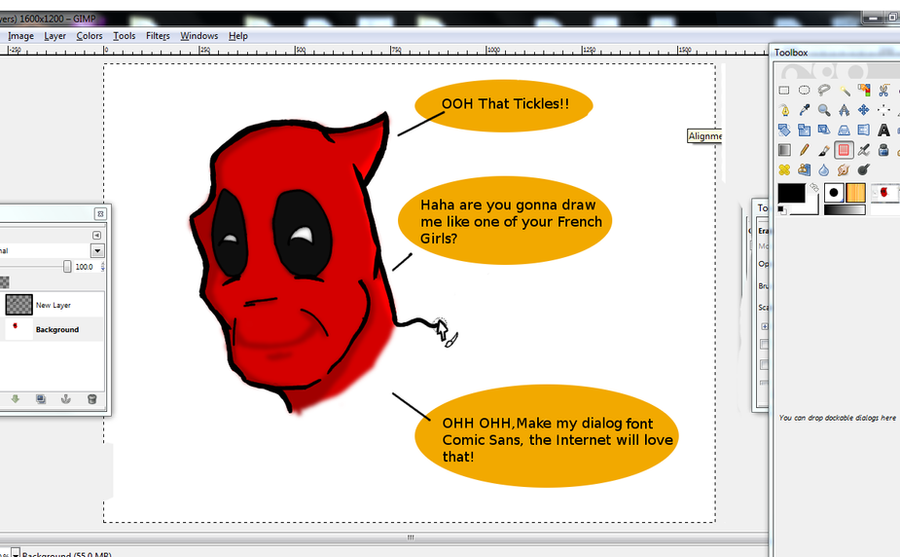Image resolution: width=900 pixels, height=557 pixels.
Task: Open the layer Mode dropdown arrow
Action: click(97, 251)
